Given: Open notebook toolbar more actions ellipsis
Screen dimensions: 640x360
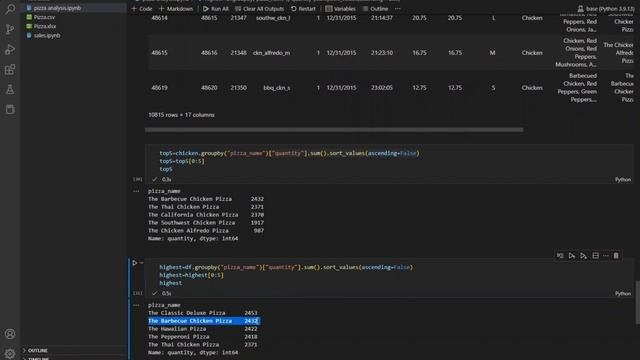Looking at the screenshot, I should pyautogui.click(x=398, y=9).
